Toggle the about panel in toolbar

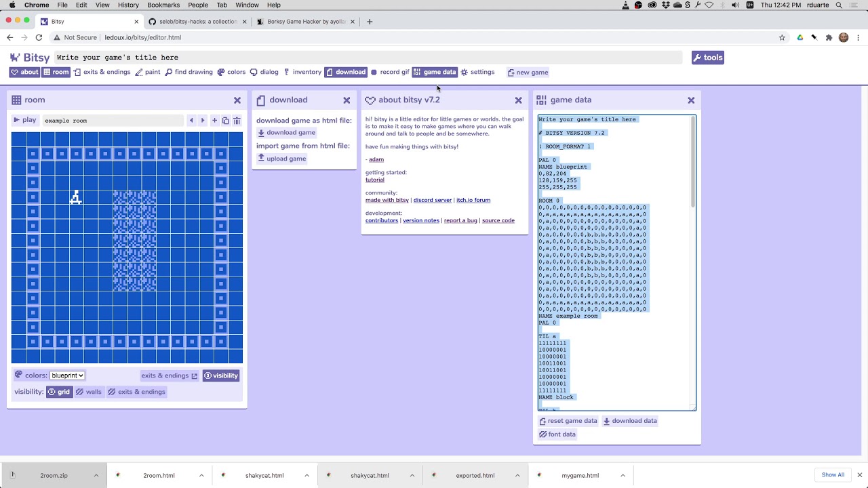(24, 72)
